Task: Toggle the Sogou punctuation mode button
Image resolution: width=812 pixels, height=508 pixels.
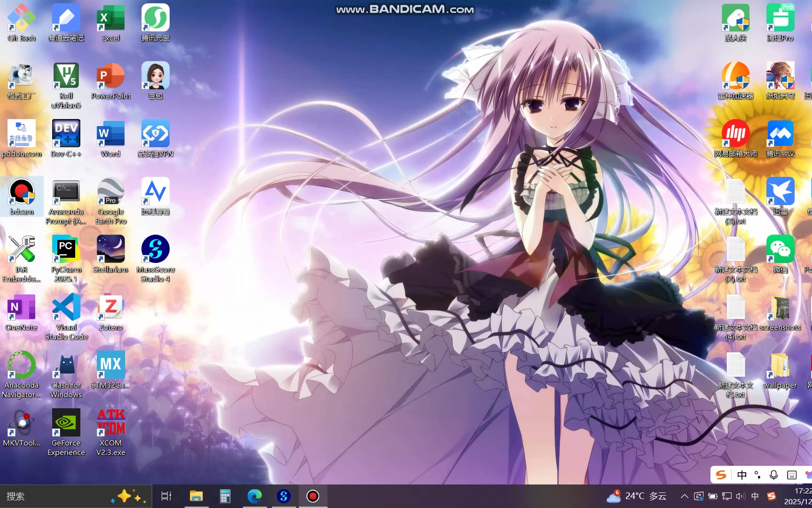Action: (x=757, y=475)
